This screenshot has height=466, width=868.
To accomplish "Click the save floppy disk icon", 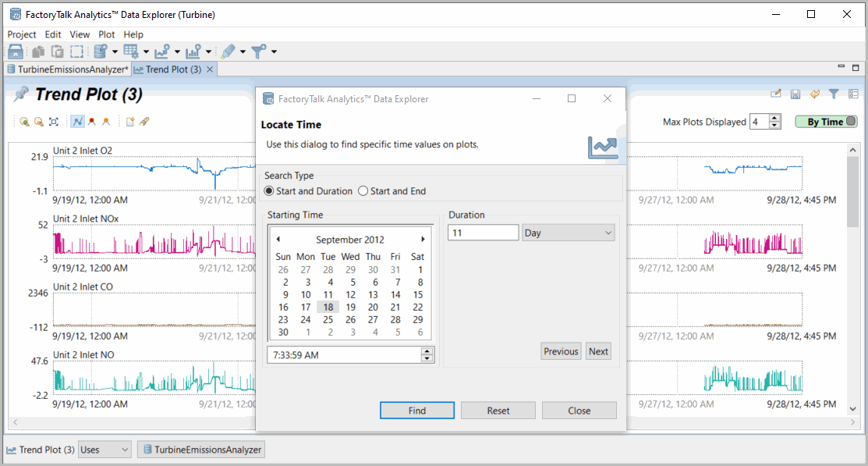I will coord(795,94).
